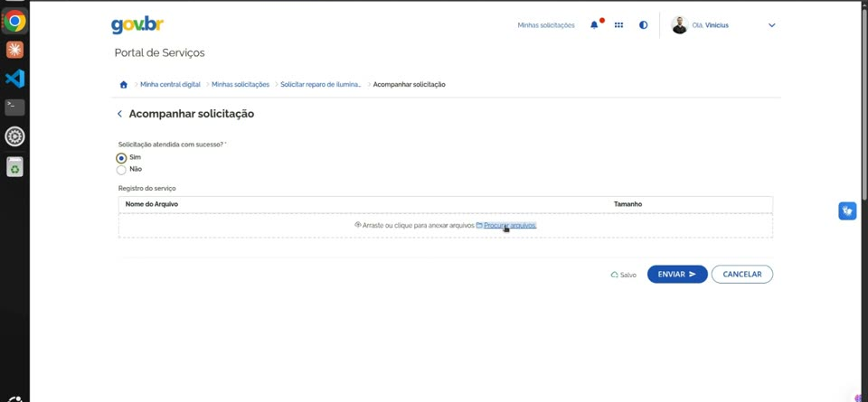Open the notifications bell
Image resolution: width=868 pixels, height=402 pixels.
point(595,25)
